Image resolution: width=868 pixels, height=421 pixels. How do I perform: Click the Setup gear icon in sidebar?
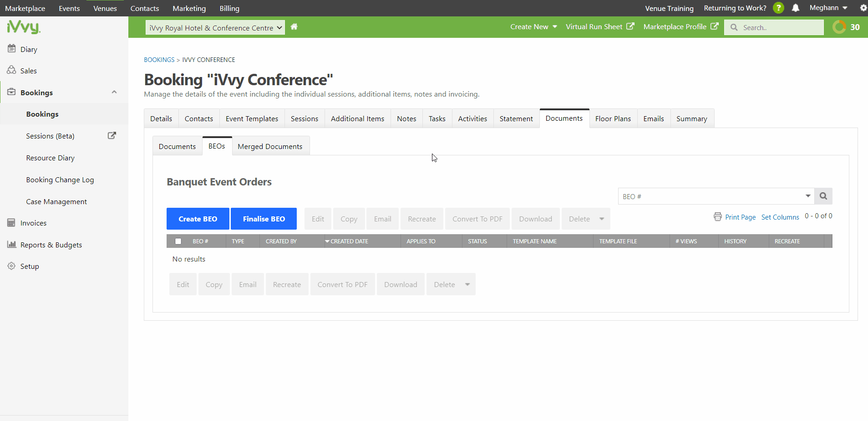click(11, 266)
